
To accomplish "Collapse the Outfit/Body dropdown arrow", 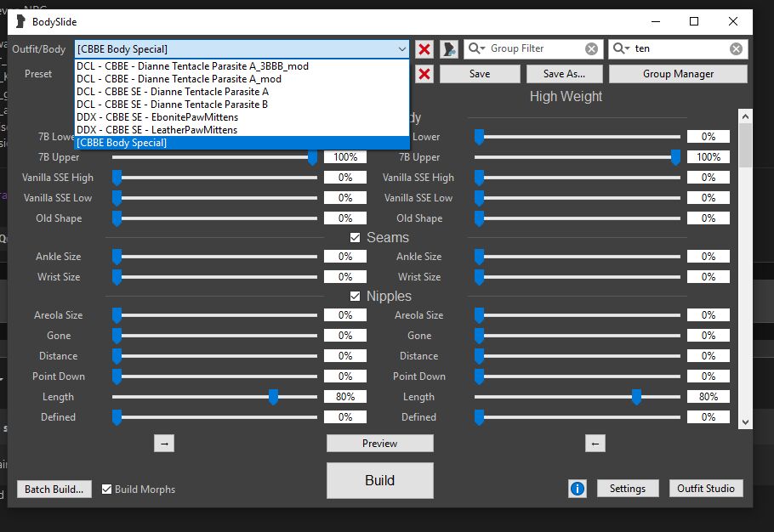I will point(401,48).
